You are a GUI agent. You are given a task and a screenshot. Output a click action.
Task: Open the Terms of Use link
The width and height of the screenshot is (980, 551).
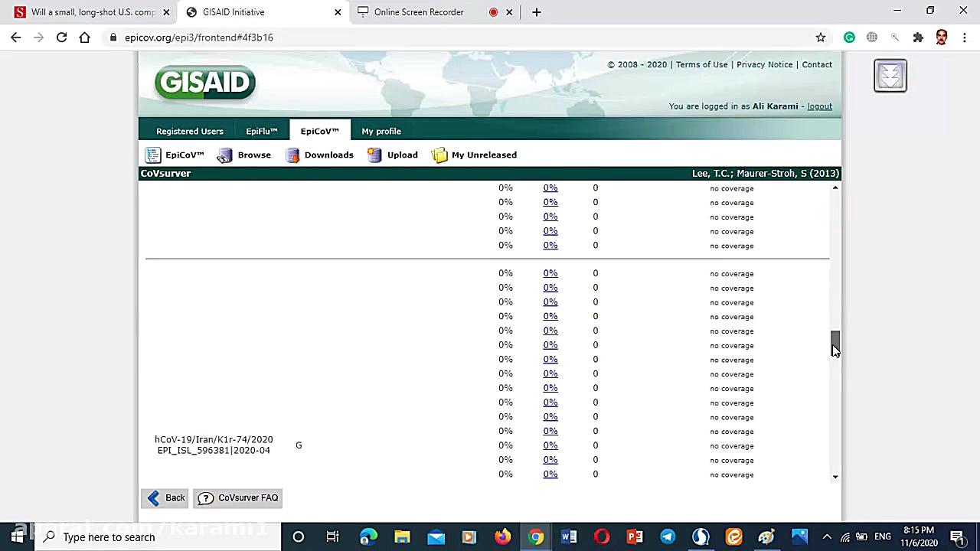(701, 65)
